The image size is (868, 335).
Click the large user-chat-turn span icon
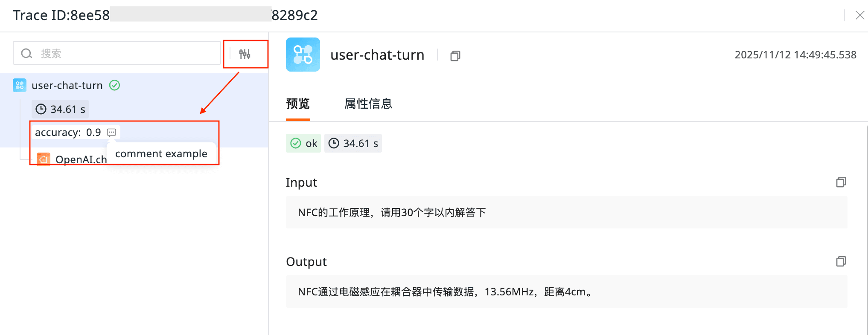pos(303,55)
